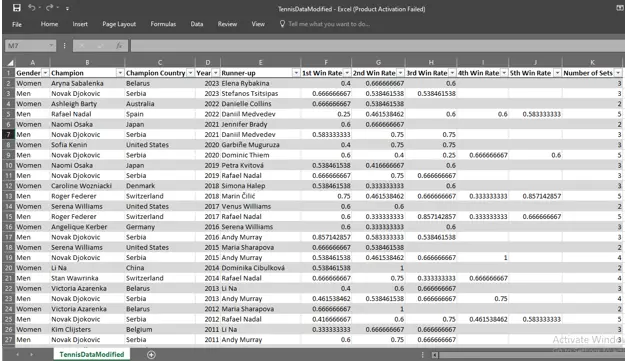Open Customize Quick Access Toolbar arrow
The image size is (625, 361).
tap(67, 8)
